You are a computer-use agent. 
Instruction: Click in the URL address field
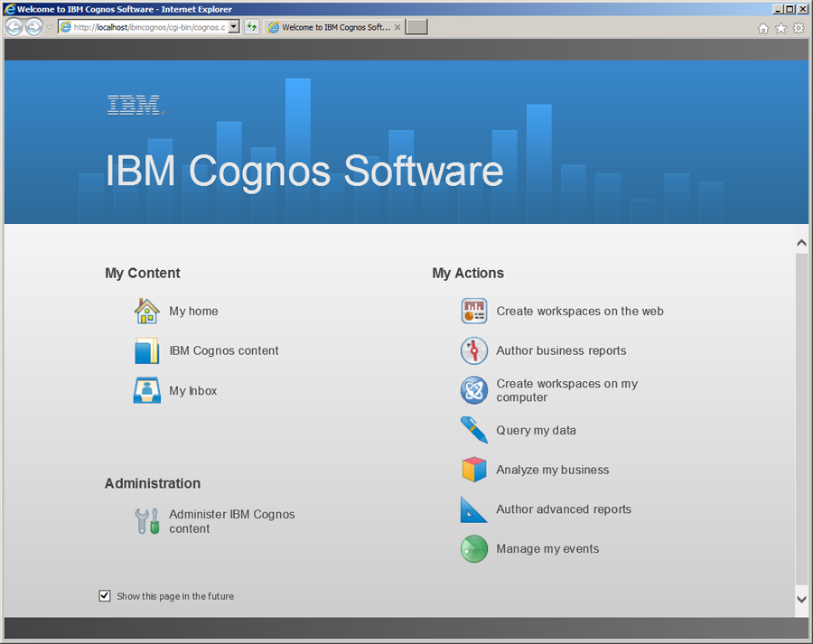click(x=149, y=27)
